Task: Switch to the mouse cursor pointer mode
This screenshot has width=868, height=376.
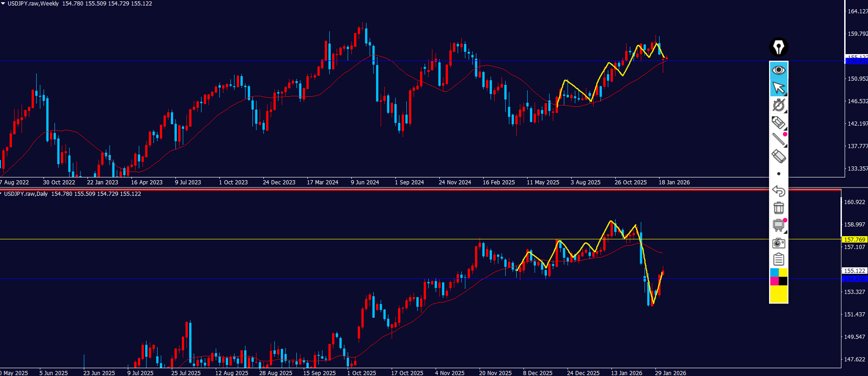Action: click(x=778, y=88)
